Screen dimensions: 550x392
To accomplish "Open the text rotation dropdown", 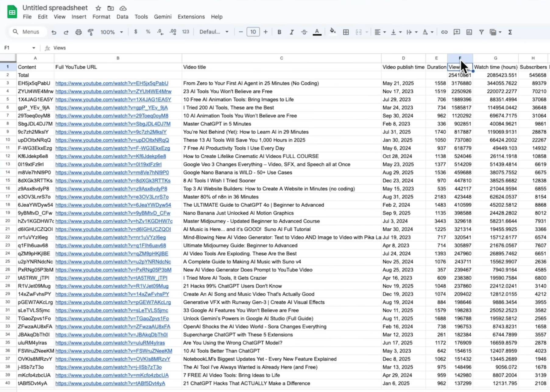I will coord(428,32).
